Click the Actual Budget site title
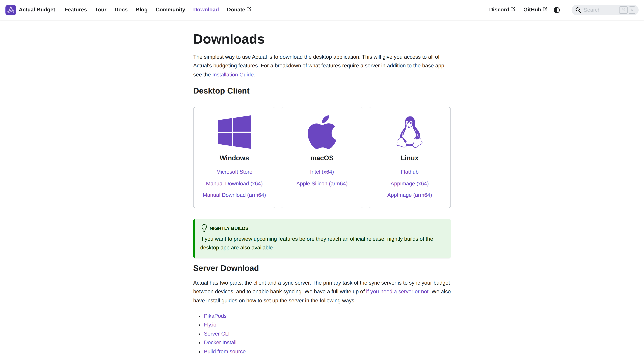644x362 pixels. 37,10
